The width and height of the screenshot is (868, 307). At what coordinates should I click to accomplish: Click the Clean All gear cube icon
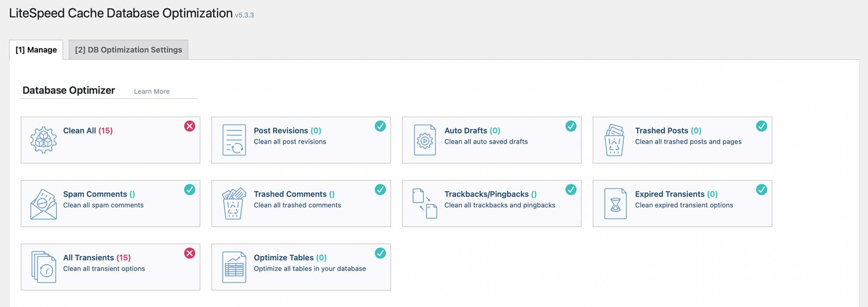(43, 140)
